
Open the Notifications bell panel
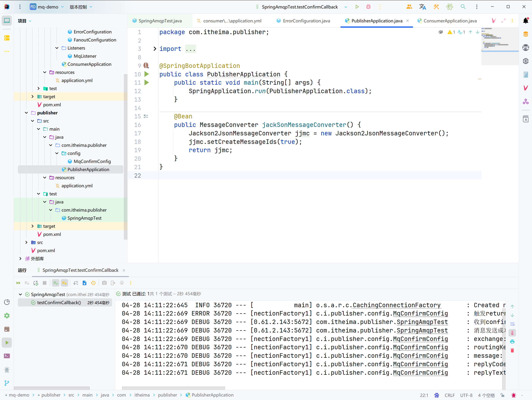click(525, 21)
